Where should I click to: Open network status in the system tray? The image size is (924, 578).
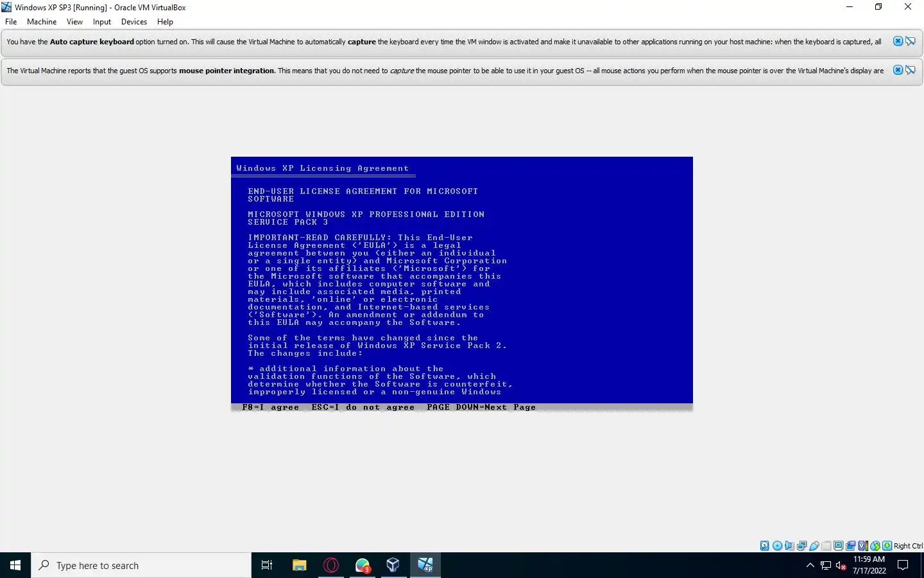coord(826,565)
